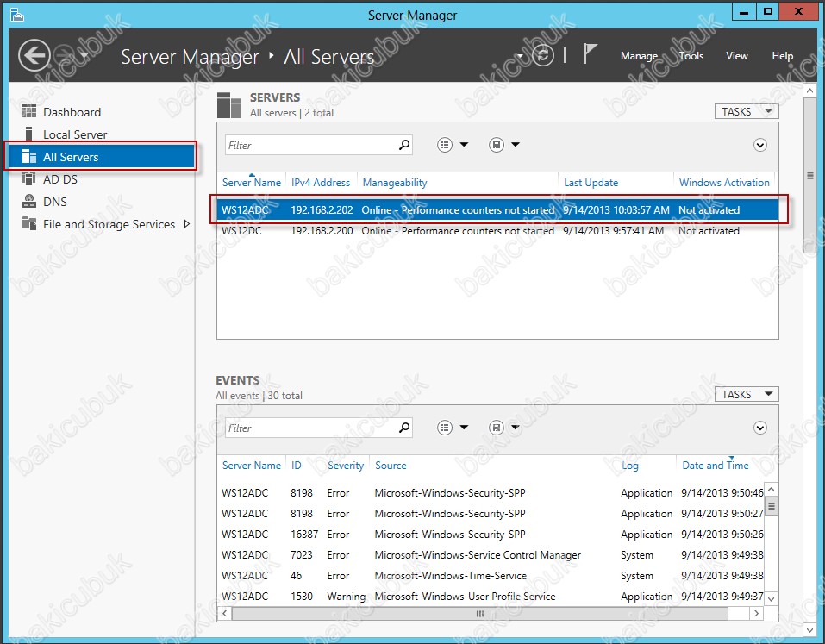Open the dropdown arrow beside Events criteria icon

point(464,428)
